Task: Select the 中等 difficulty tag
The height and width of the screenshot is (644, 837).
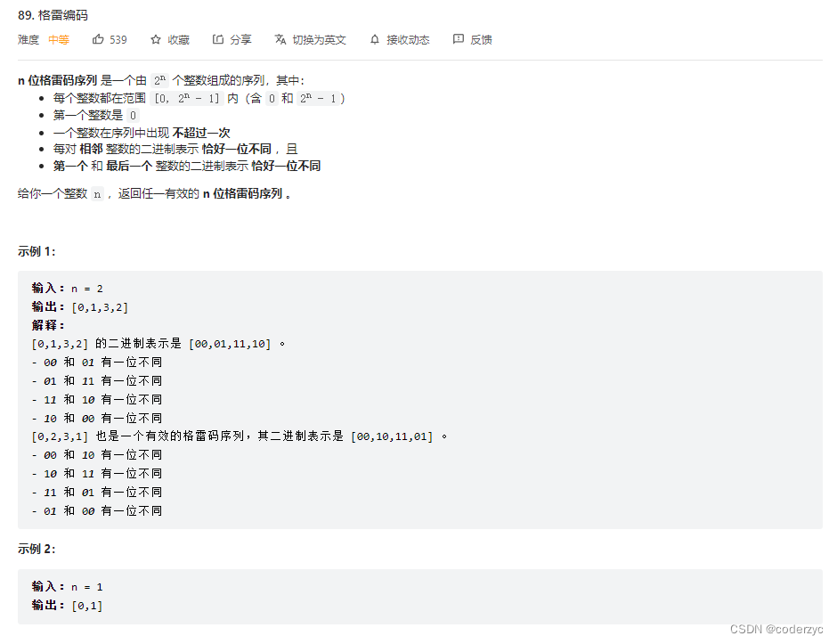Action: (x=58, y=39)
